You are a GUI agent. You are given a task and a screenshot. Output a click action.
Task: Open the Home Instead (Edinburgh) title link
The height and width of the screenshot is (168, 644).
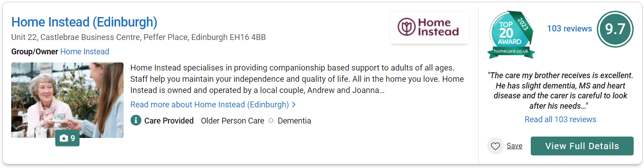click(84, 22)
